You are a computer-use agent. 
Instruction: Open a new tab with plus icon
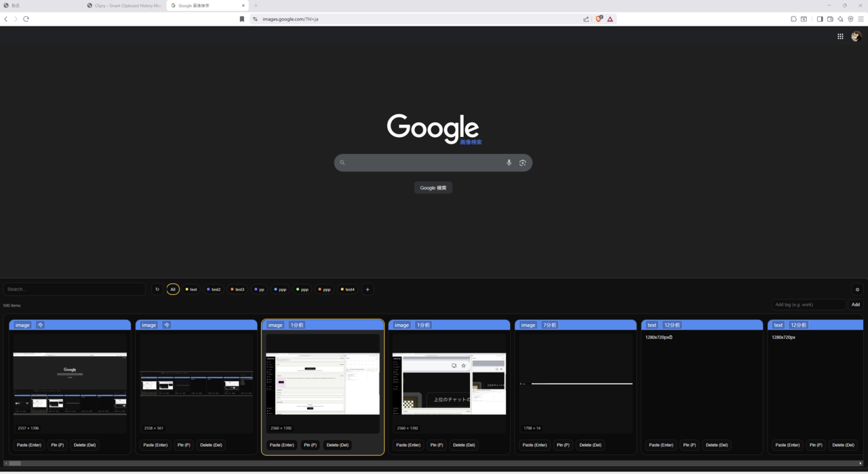click(x=256, y=5)
